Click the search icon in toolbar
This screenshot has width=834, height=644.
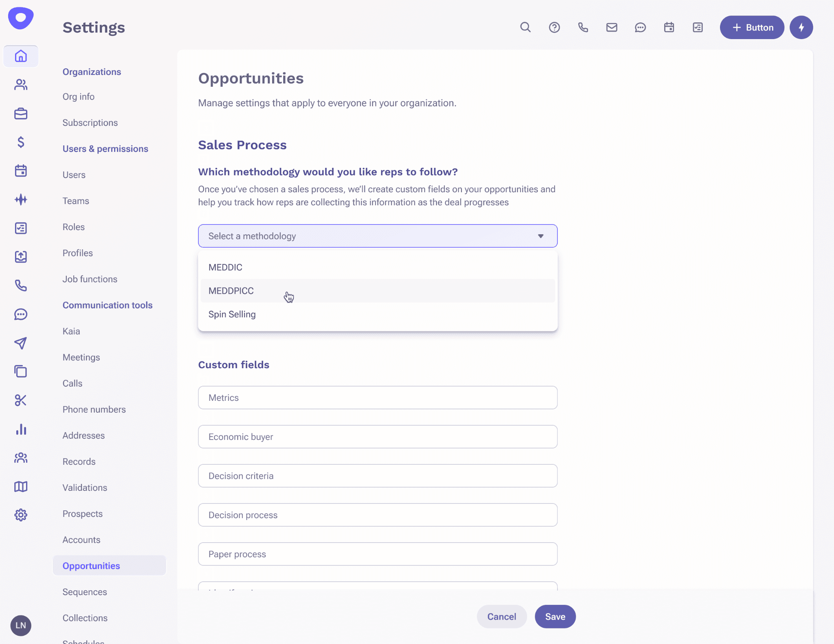click(x=526, y=27)
